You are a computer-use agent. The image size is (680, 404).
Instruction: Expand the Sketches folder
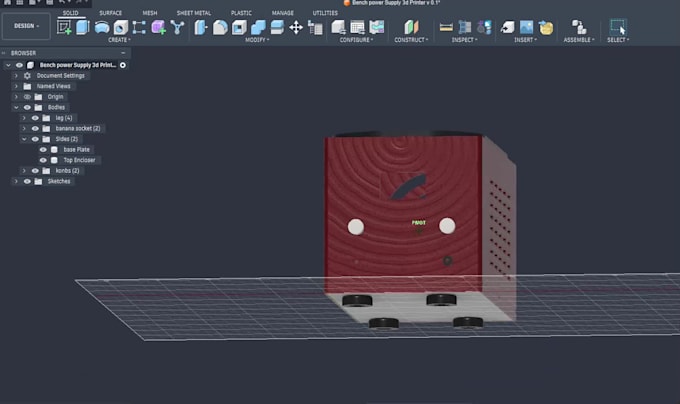pyautogui.click(x=16, y=181)
